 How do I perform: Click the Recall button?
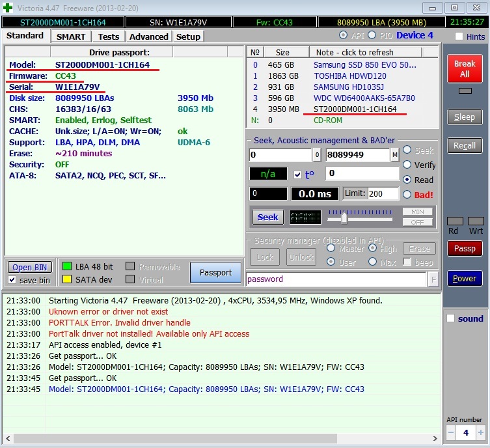tap(465, 146)
